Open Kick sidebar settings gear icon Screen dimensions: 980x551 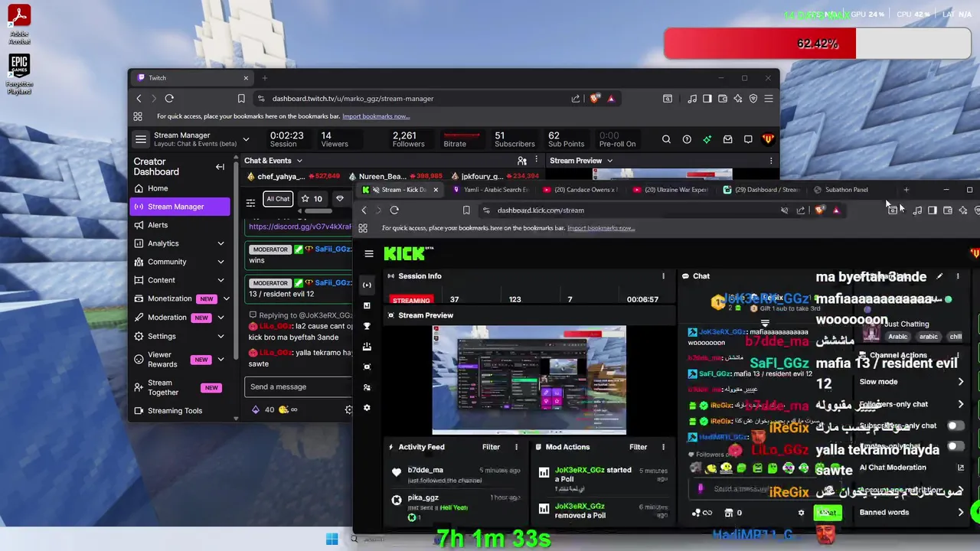tap(367, 408)
